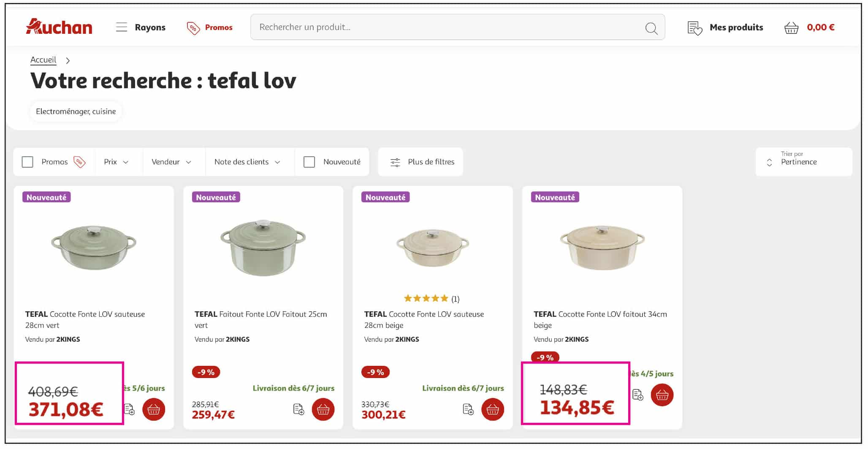Viewport: 868px width, 449px height.
Task: Save the Faitout 25cm vert to list
Action: (298, 409)
